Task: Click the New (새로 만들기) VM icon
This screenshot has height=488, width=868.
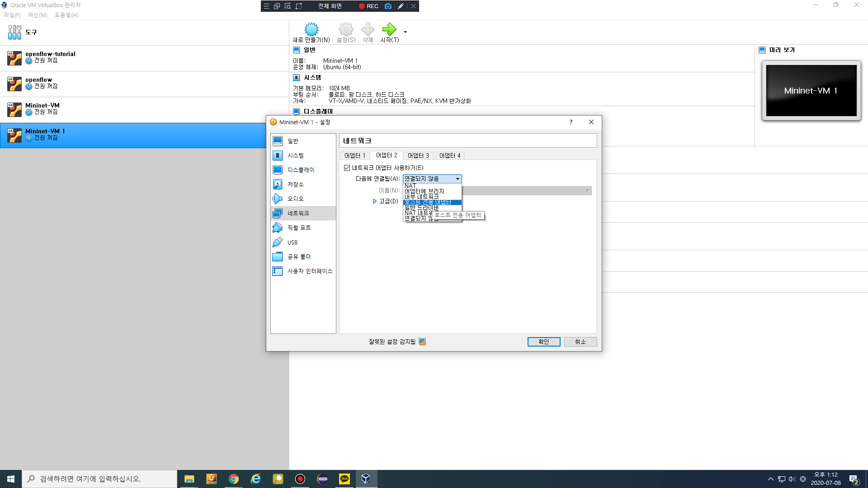Action: [311, 30]
